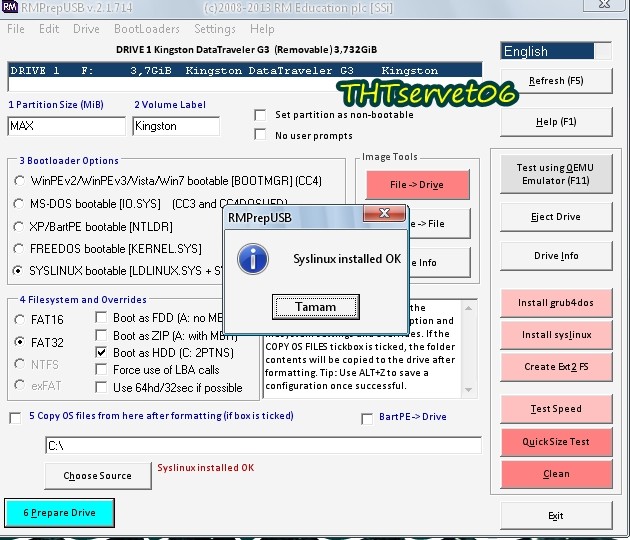Screen dimensions: 630x540
Task: Tick BartPE -> Drive checkbox
Action: pos(367,419)
